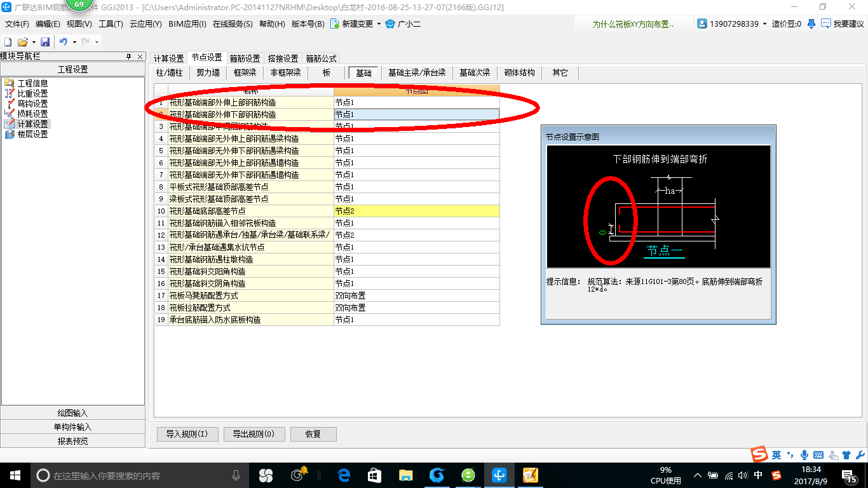Select 双向布置 for 筏板马凳筋配置方式

pos(416,295)
